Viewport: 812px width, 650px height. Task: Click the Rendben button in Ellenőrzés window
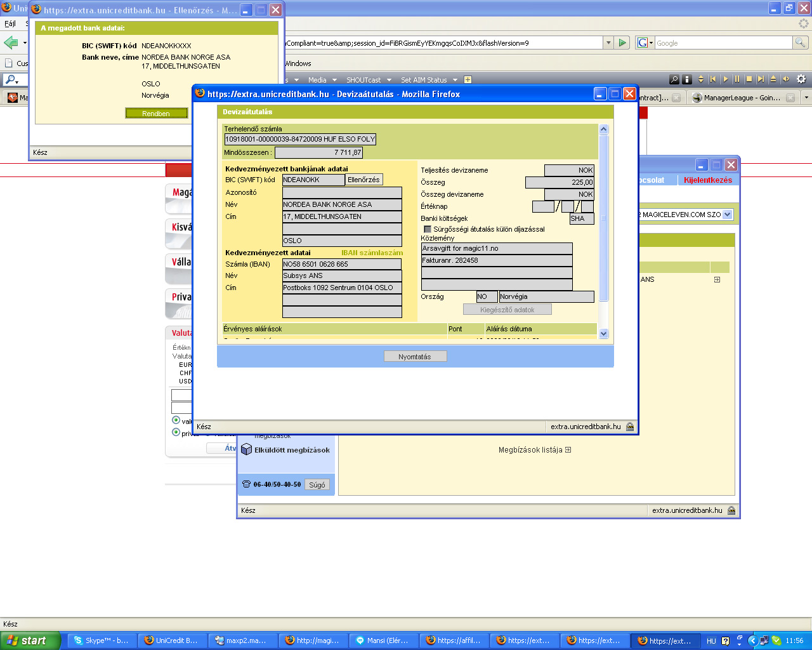157,114
